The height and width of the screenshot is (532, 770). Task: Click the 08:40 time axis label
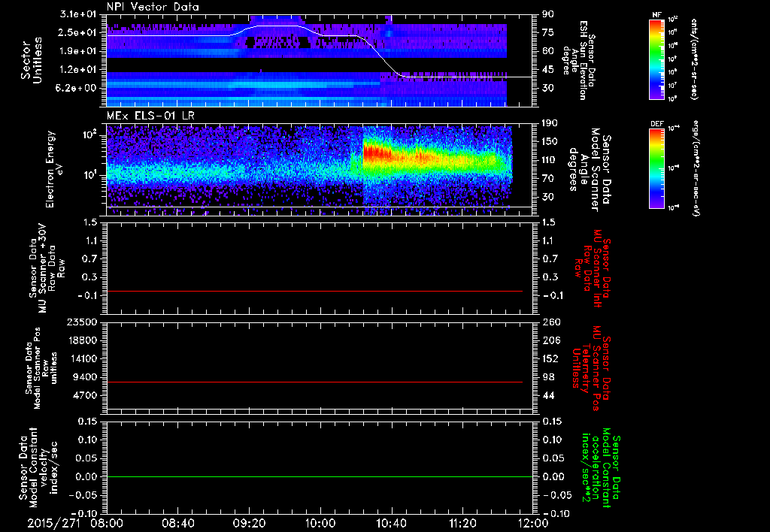[x=177, y=523]
